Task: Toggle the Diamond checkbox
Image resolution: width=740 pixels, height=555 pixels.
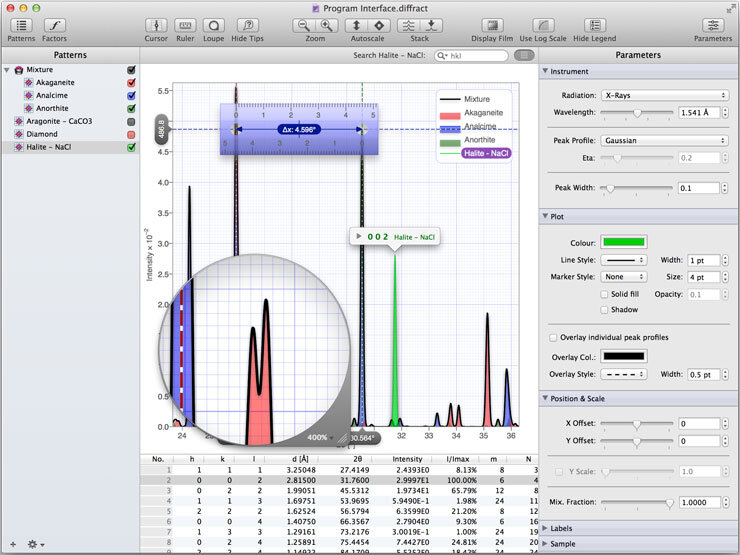Action: pyautogui.click(x=131, y=135)
